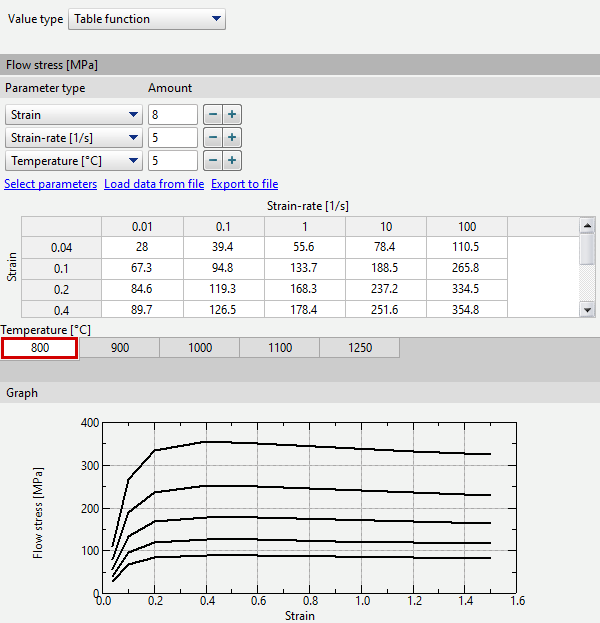Select table cell with value 133.7

click(305, 268)
